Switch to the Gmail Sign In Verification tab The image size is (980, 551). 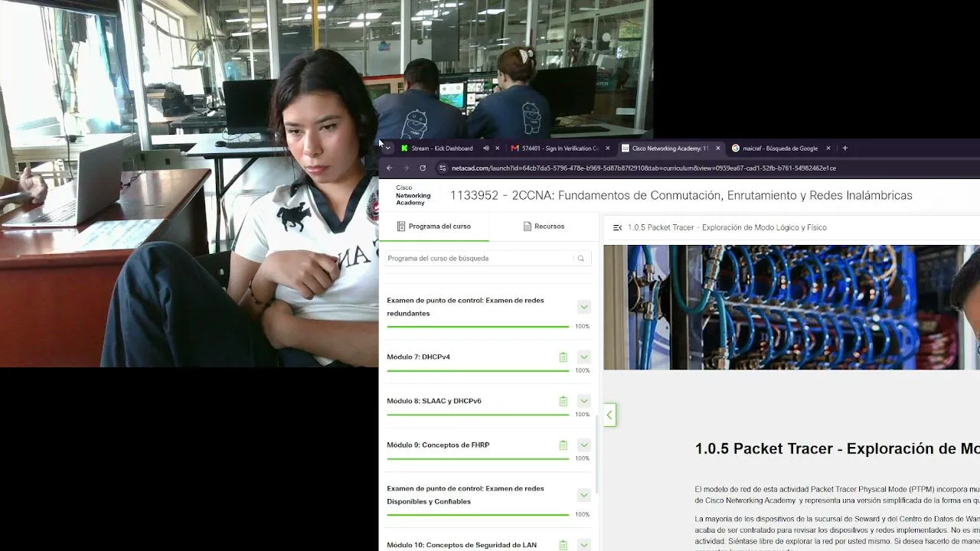click(559, 148)
